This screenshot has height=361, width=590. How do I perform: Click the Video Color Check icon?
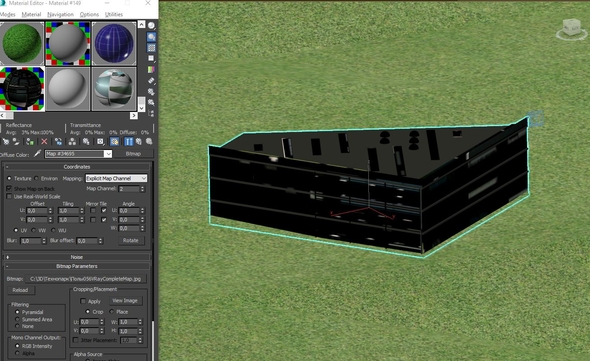pos(151,70)
